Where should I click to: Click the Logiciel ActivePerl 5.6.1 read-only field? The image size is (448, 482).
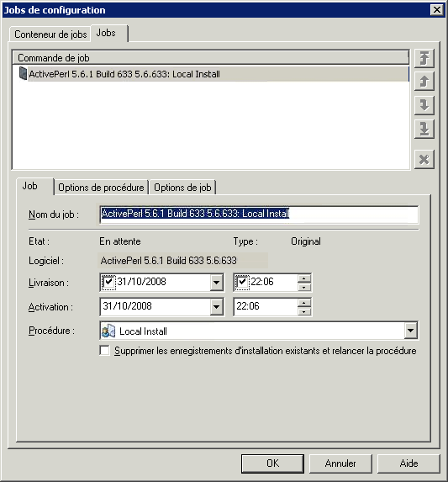pos(183,261)
